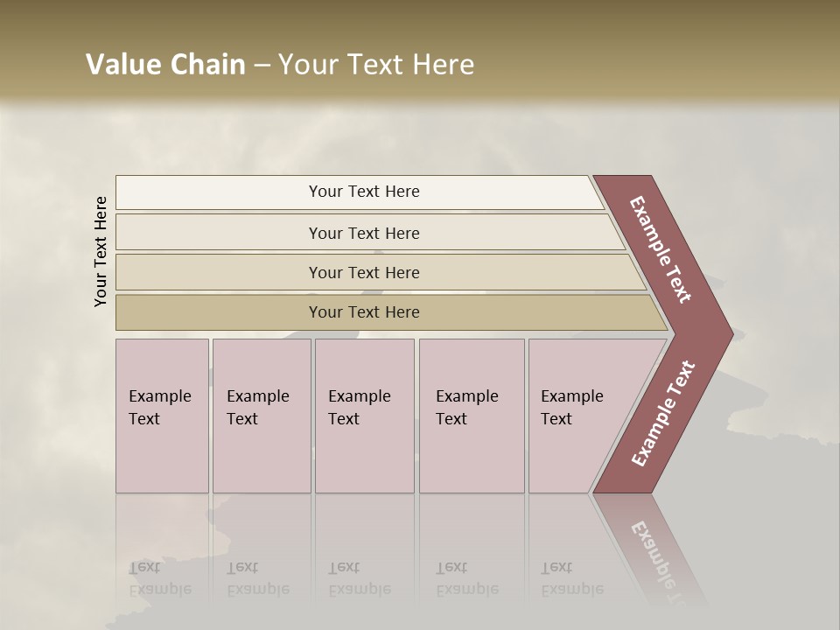Click "Your Text Here" in the slide title
This screenshot has width=840, height=630.
[376, 65]
